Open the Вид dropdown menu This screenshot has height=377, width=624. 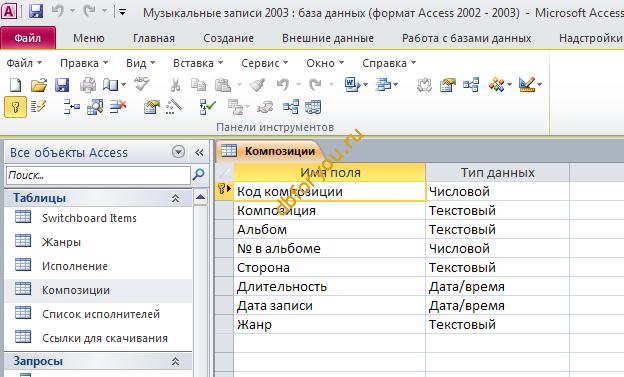click(x=140, y=63)
